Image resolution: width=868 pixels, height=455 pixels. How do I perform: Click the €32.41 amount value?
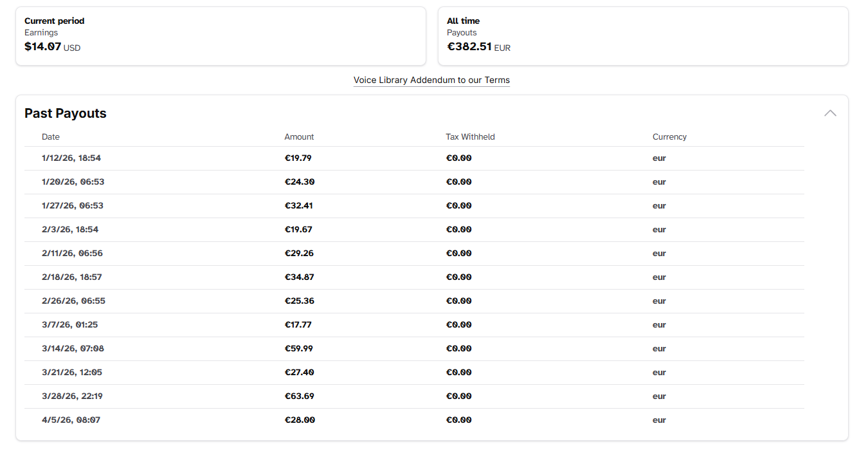click(x=300, y=205)
